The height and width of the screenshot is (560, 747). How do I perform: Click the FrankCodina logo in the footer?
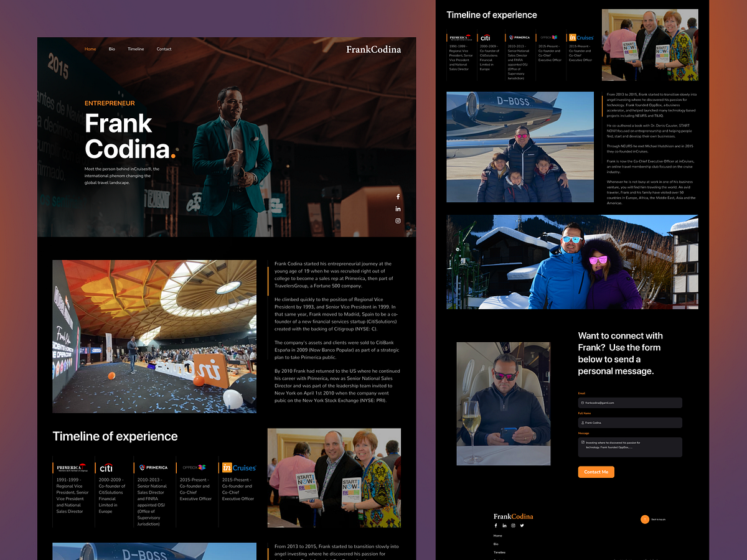tap(514, 516)
